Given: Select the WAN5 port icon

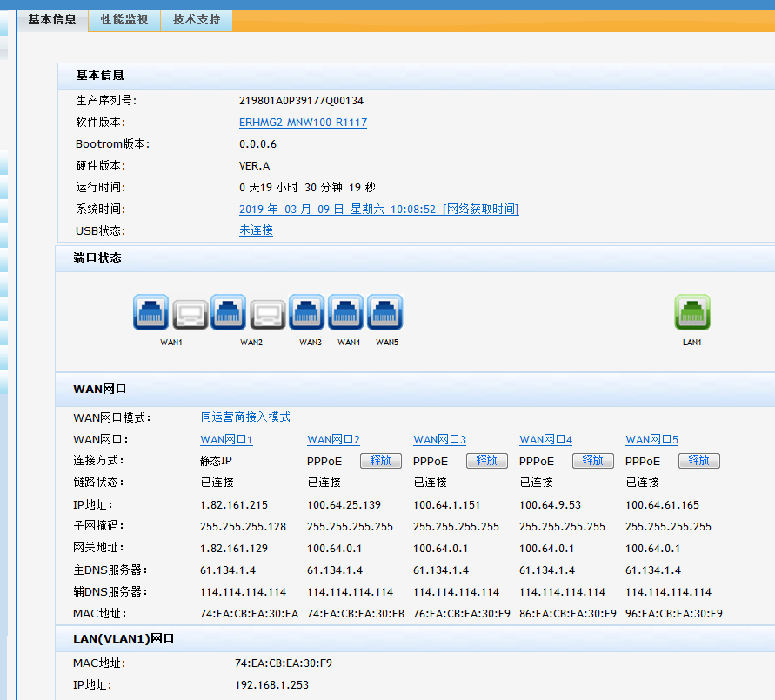Looking at the screenshot, I should [x=384, y=312].
